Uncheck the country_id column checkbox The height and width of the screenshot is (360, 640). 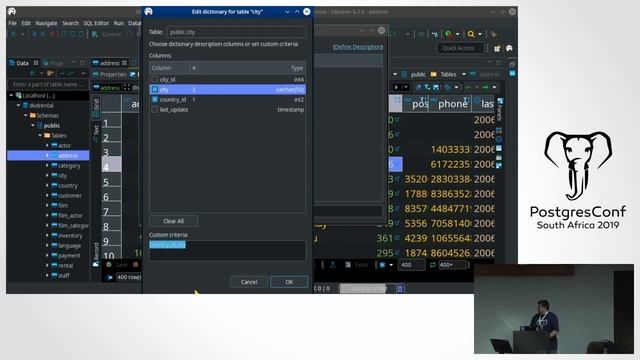155,100
